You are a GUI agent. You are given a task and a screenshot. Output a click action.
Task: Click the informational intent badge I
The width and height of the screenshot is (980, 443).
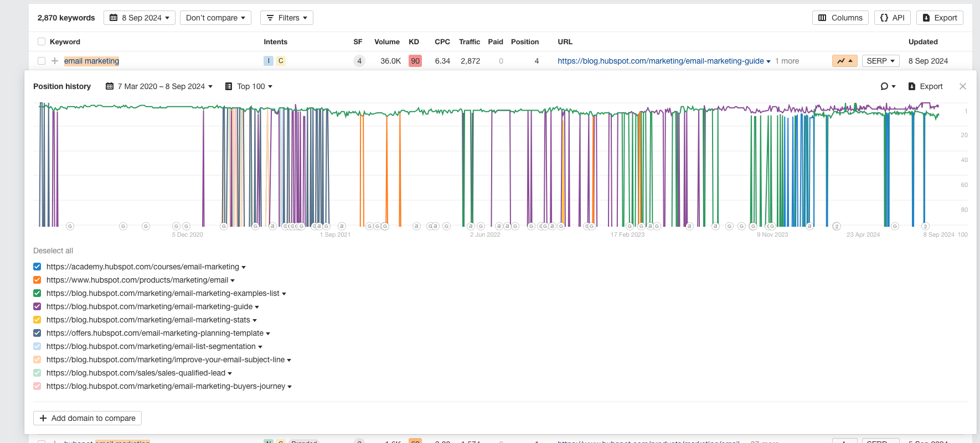click(269, 61)
